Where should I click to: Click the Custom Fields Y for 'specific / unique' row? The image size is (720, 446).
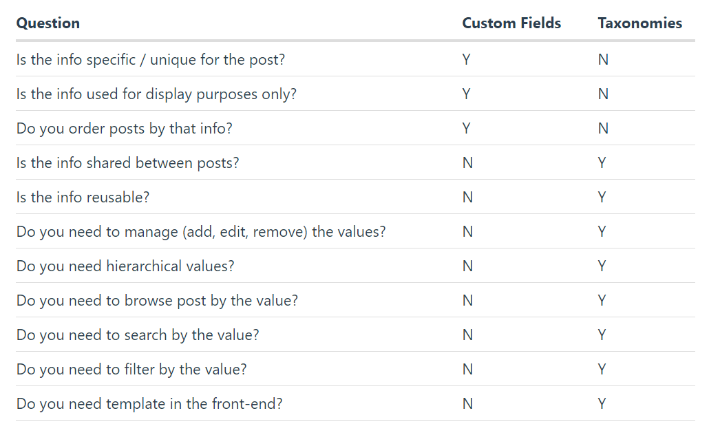click(x=466, y=60)
